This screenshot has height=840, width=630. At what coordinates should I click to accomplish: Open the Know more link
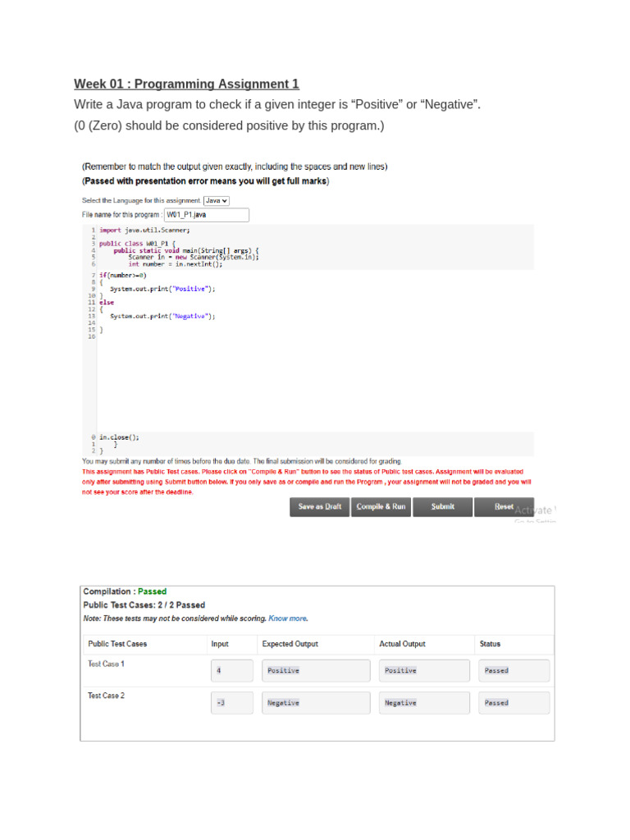coord(288,619)
